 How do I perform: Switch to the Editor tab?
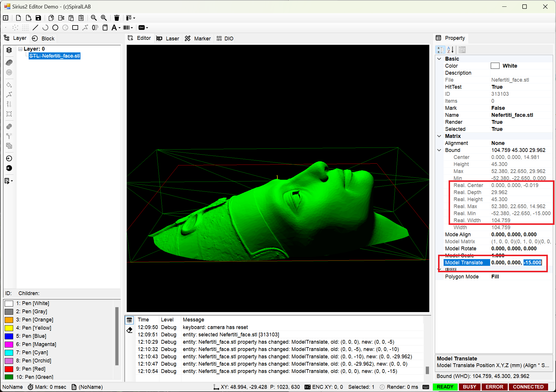(x=140, y=38)
